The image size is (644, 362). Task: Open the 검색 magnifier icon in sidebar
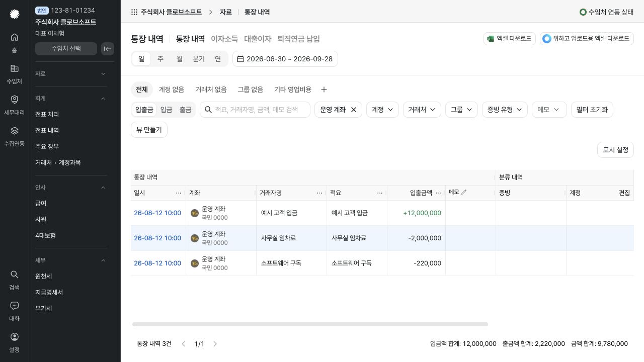coord(14,280)
